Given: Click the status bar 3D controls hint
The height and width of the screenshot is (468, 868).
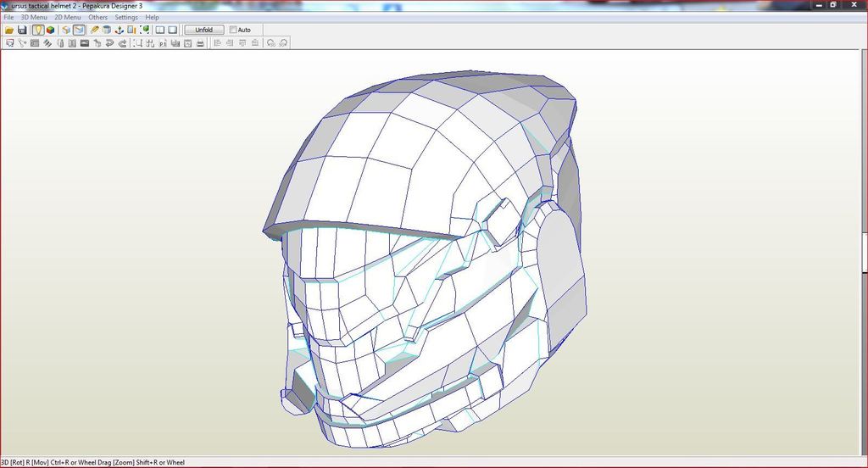Looking at the screenshot, I should click(x=92, y=462).
